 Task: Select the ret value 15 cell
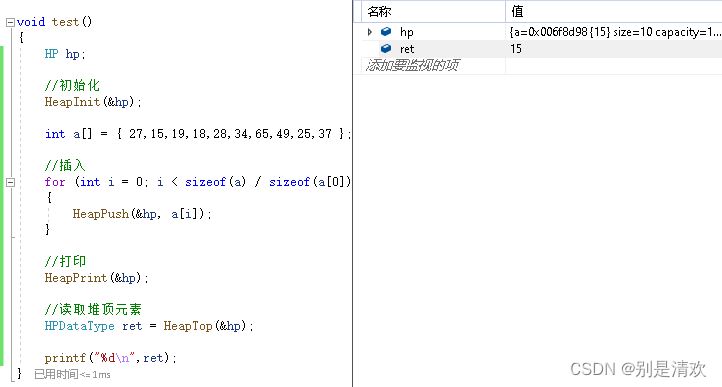pyautogui.click(x=614, y=49)
